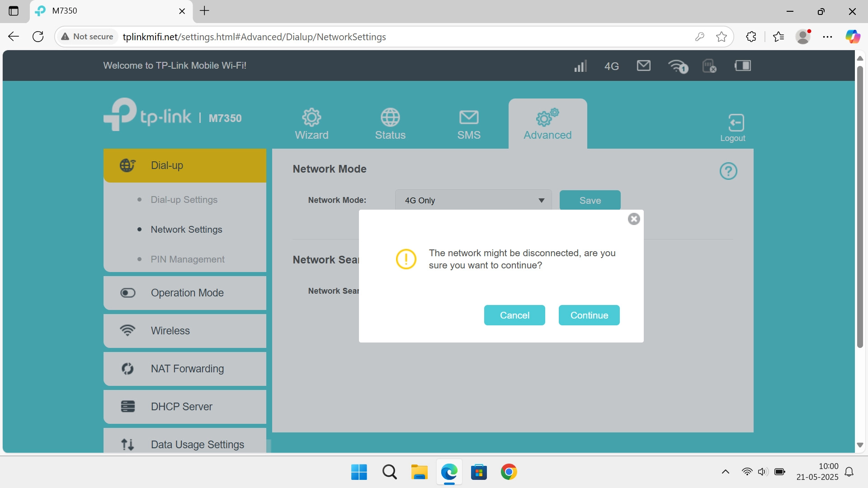Open the SMS envelope tab
The image size is (868, 488).
click(468, 124)
